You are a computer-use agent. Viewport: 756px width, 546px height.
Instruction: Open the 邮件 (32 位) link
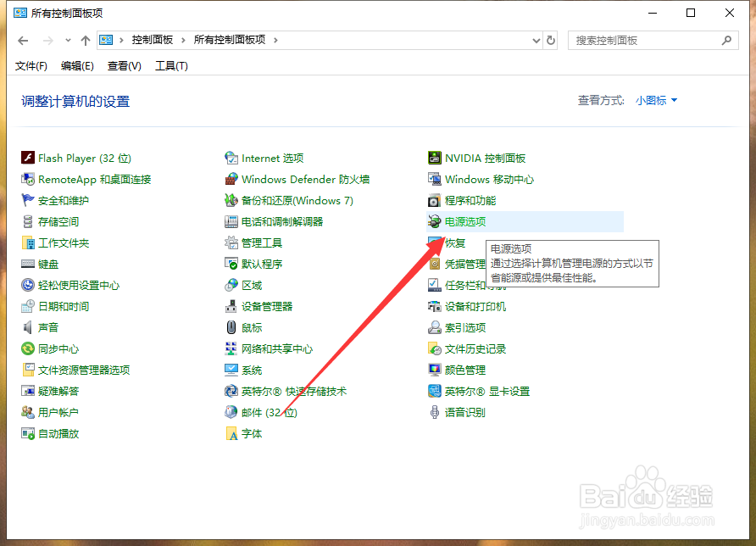coord(269,412)
